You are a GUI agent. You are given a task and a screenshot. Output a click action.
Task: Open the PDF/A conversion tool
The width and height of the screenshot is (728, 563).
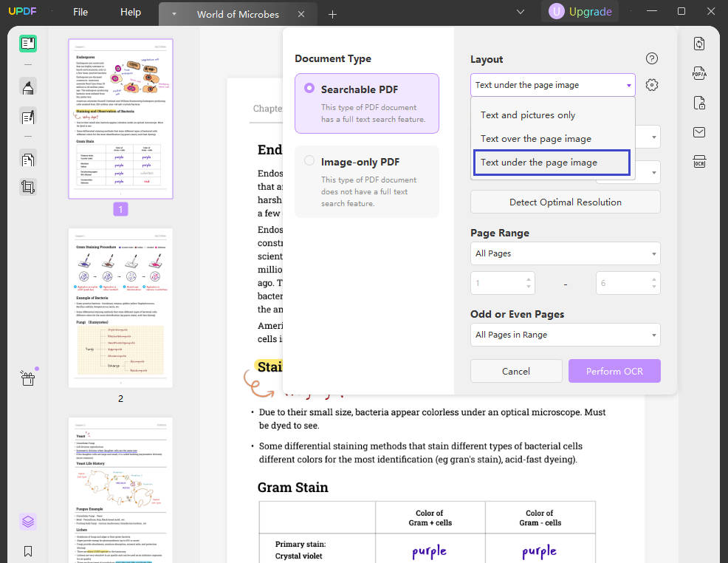699,73
